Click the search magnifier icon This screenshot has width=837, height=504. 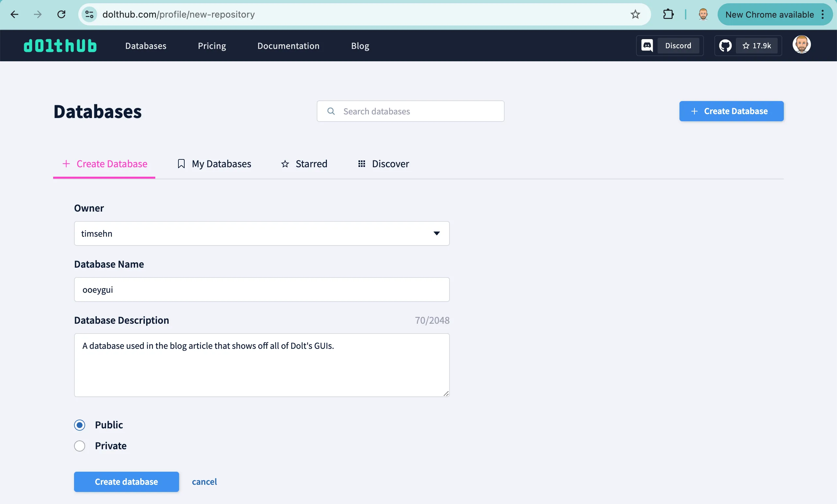coord(331,111)
